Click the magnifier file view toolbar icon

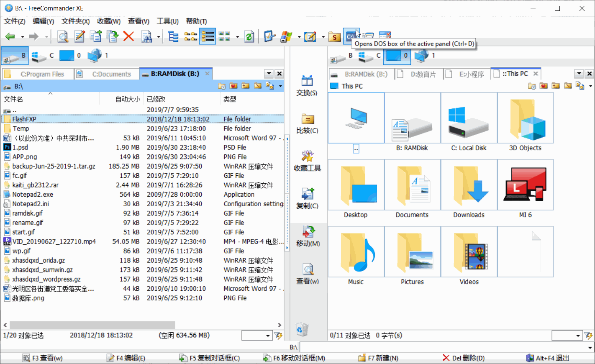[63, 37]
